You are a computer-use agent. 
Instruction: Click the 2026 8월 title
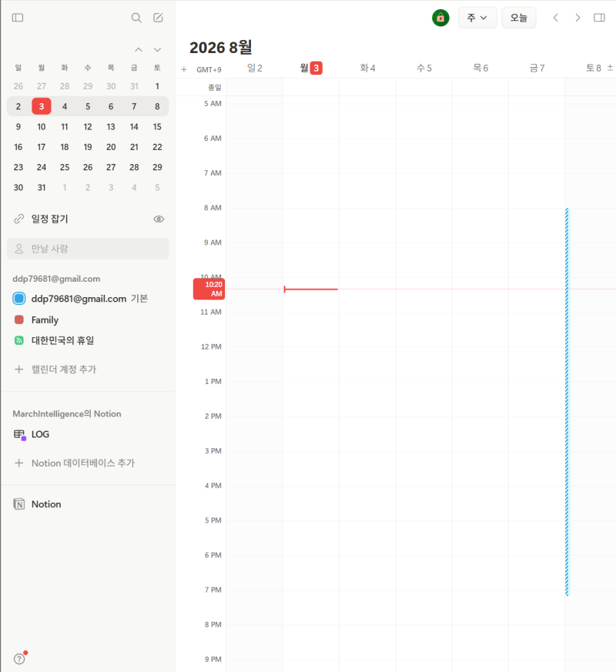(x=221, y=48)
